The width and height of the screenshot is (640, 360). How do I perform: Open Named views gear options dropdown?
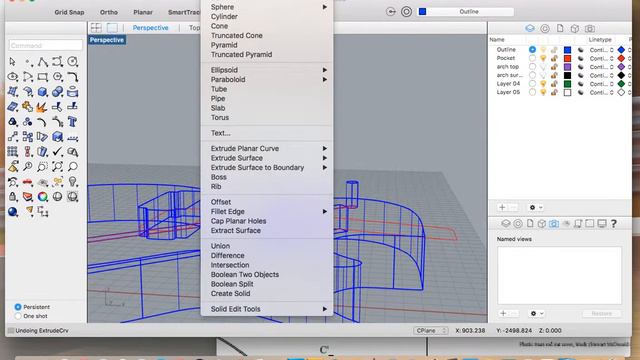click(537, 313)
